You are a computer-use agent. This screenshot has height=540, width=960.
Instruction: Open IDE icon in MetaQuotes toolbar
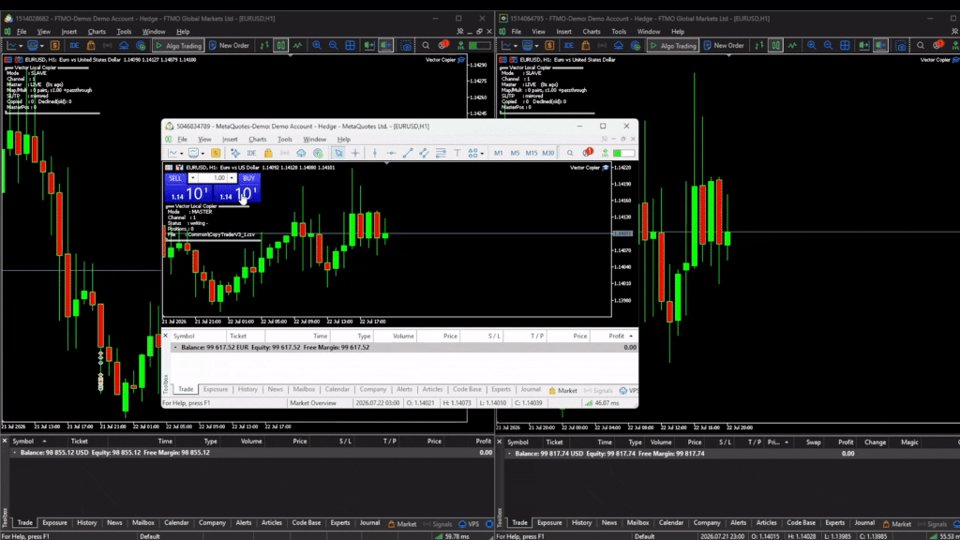coord(251,153)
